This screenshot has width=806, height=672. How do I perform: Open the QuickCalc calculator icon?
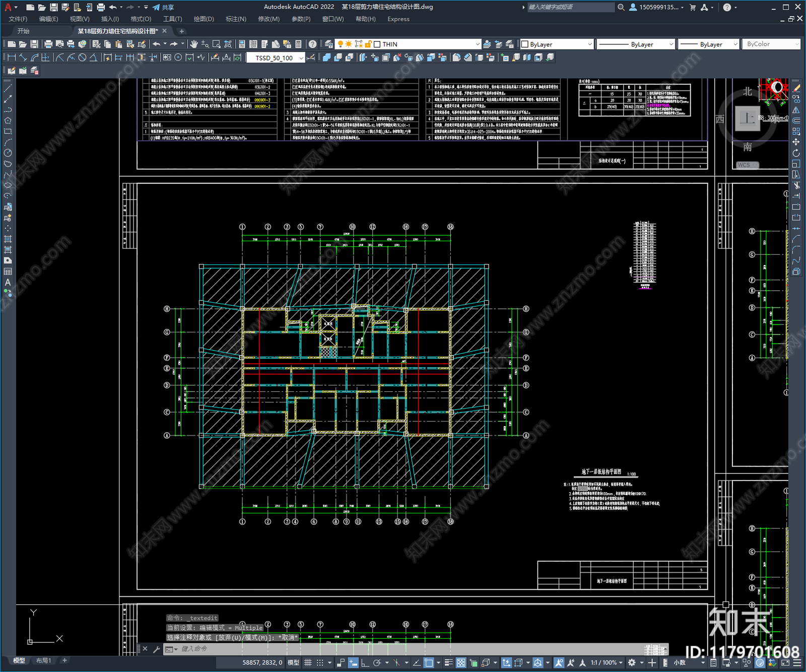(298, 44)
